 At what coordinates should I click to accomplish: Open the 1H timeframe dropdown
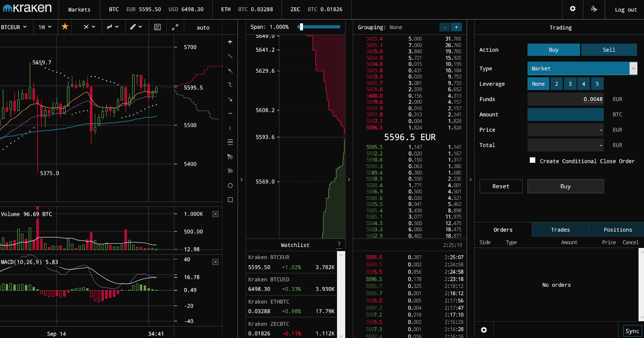[45, 27]
